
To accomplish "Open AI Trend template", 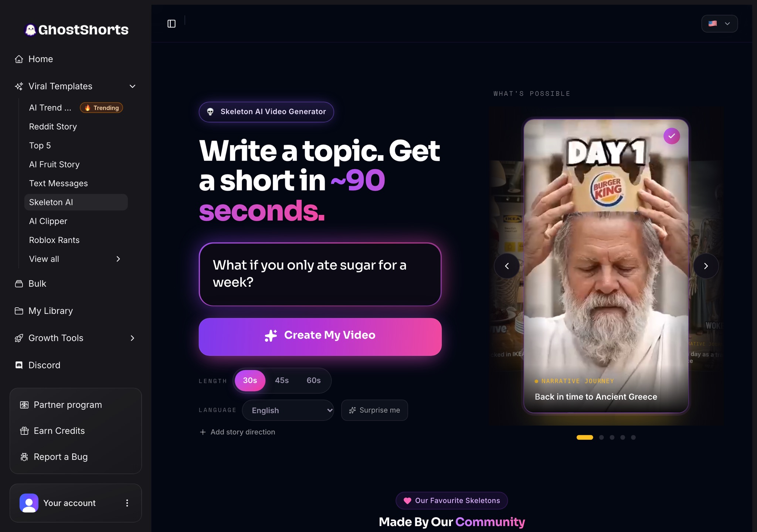I will point(50,108).
